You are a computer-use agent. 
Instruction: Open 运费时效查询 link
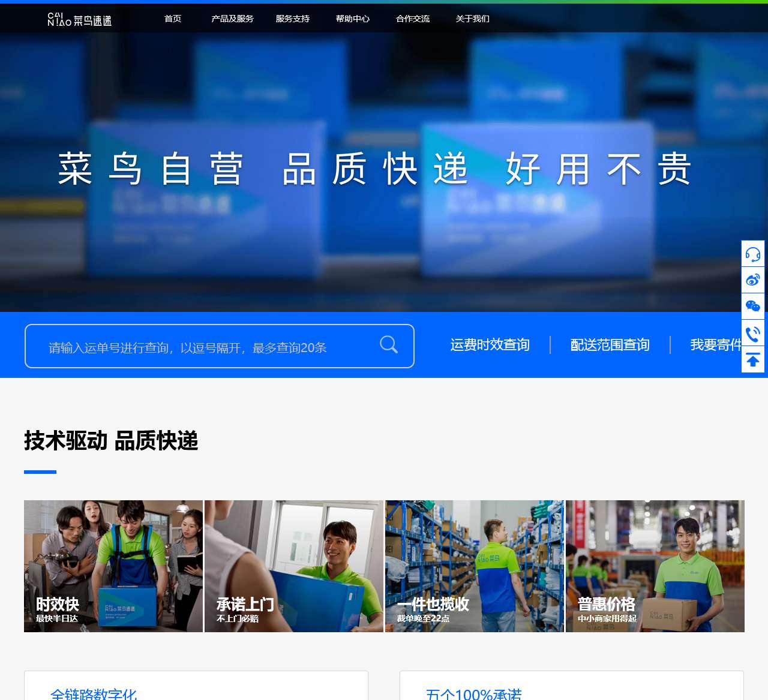point(490,345)
